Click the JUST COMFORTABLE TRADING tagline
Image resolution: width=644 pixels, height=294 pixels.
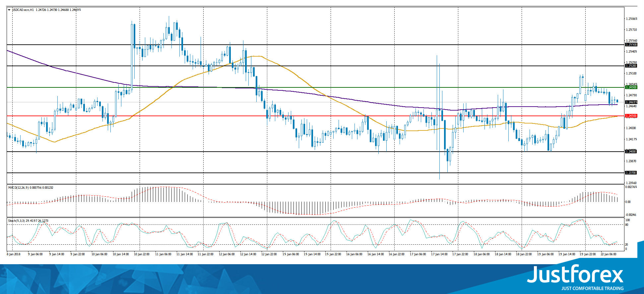coord(592,288)
